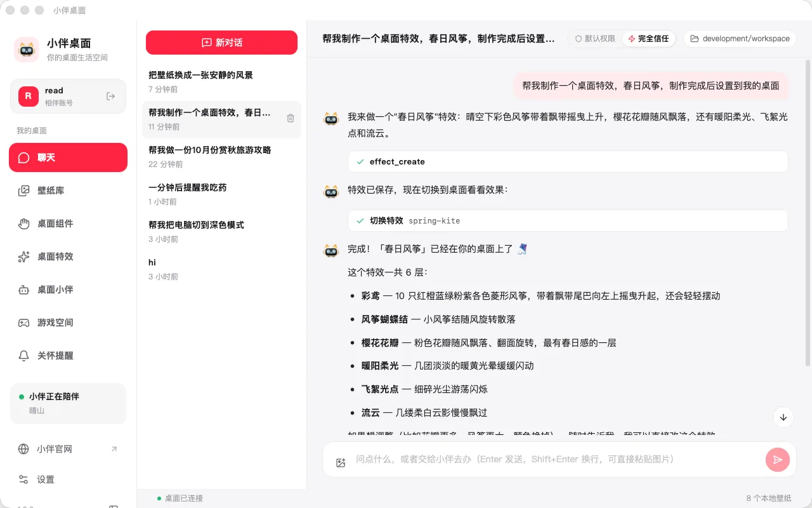Click the paper plane send button
The height and width of the screenshot is (508, 812).
pyautogui.click(x=778, y=460)
